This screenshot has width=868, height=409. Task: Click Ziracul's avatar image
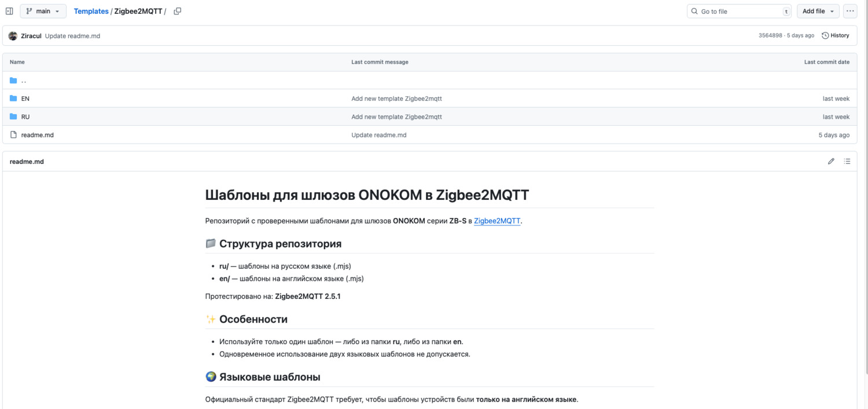click(13, 36)
